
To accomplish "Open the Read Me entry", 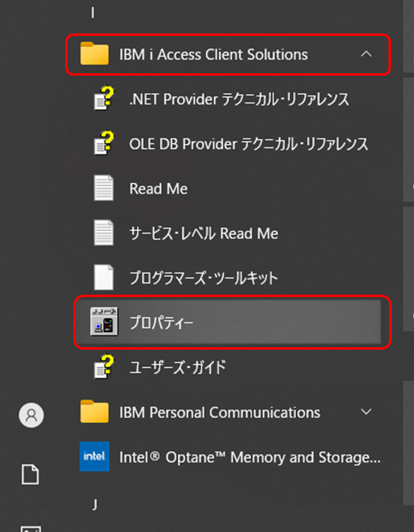I will 158,189.
